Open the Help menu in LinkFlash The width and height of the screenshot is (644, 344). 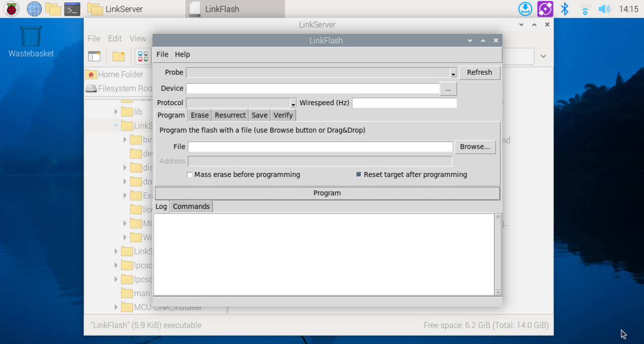182,55
